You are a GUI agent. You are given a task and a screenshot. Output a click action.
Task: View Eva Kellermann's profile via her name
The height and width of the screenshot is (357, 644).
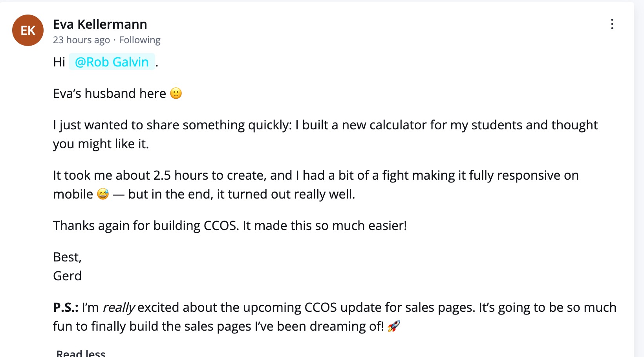tap(100, 24)
